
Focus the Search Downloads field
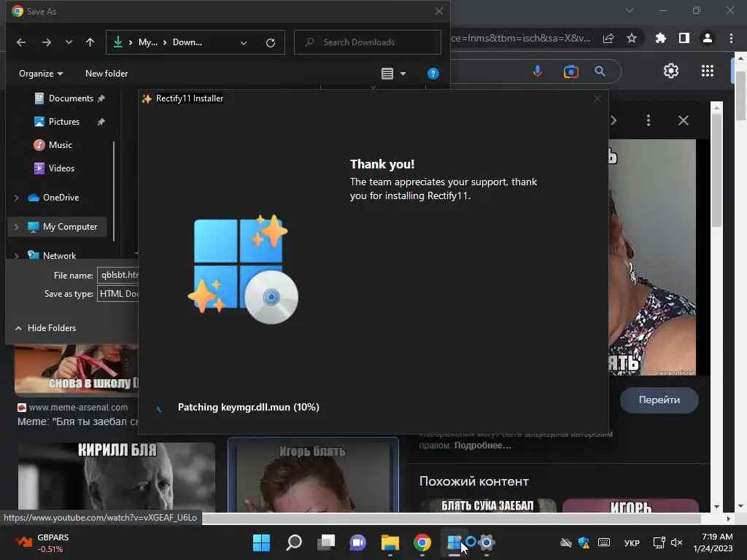[x=368, y=42]
